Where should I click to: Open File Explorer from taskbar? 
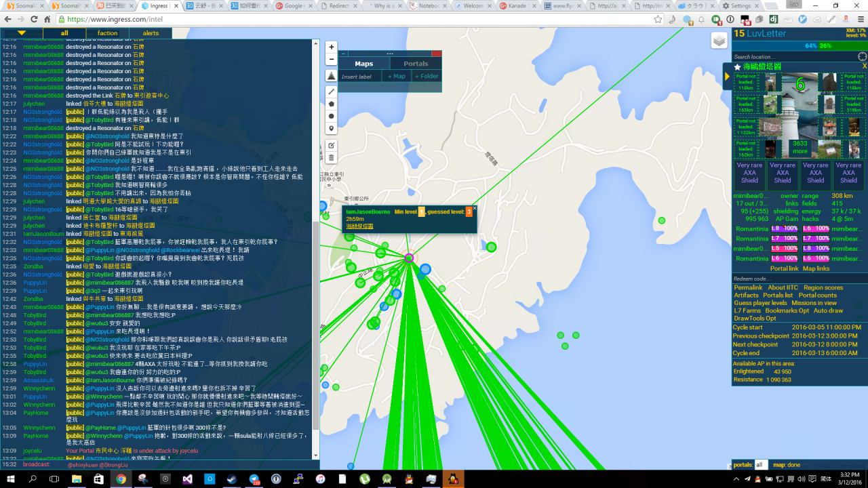pyautogui.click(x=77, y=479)
